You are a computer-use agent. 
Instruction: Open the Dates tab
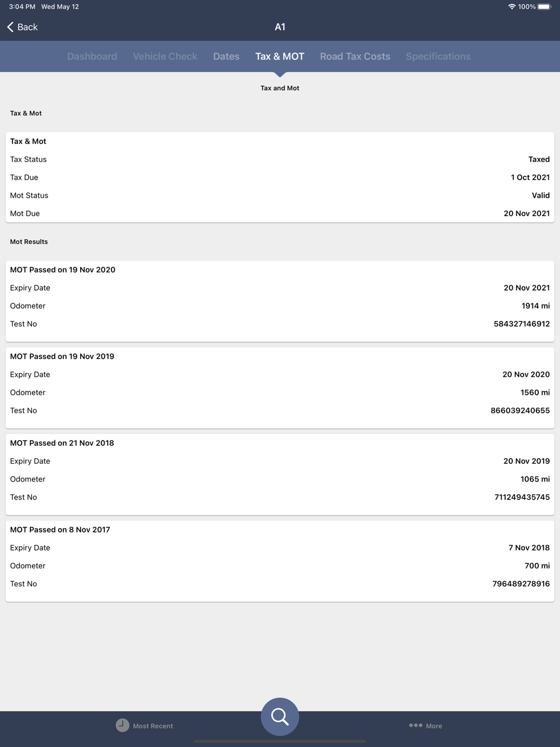(226, 57)
